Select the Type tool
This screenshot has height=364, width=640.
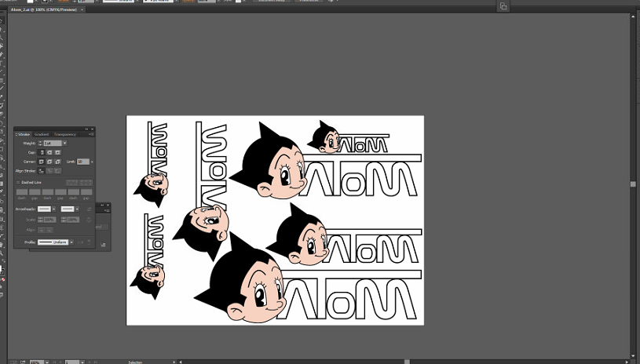click(2, 63)
